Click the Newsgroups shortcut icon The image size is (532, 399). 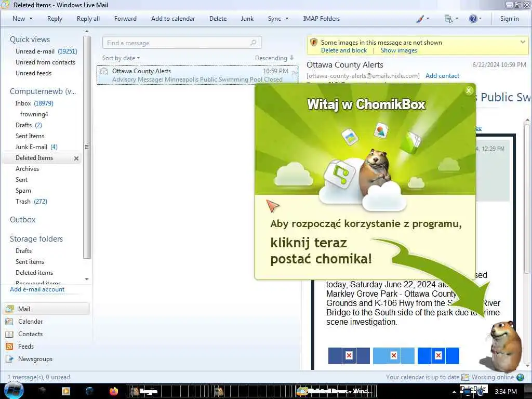coord(9,359)
